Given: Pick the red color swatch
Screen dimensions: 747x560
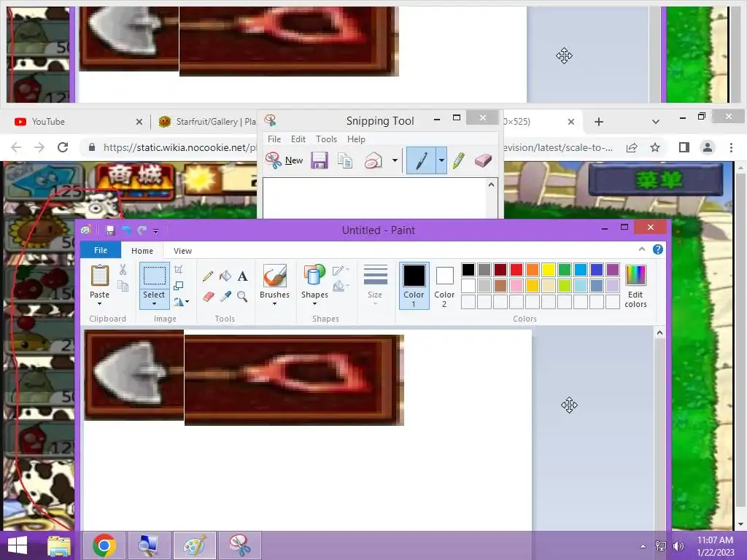Looking at the screenshot, I should (516, 270).
